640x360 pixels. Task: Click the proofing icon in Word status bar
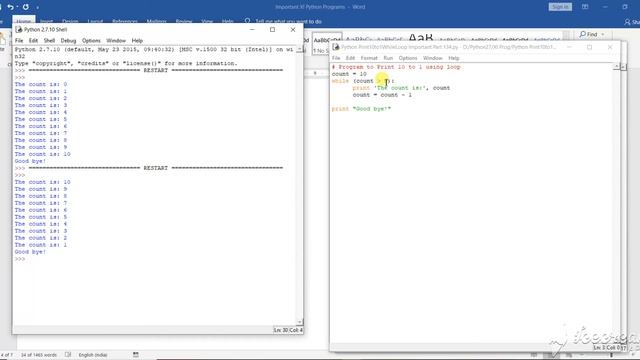(68, 355)
